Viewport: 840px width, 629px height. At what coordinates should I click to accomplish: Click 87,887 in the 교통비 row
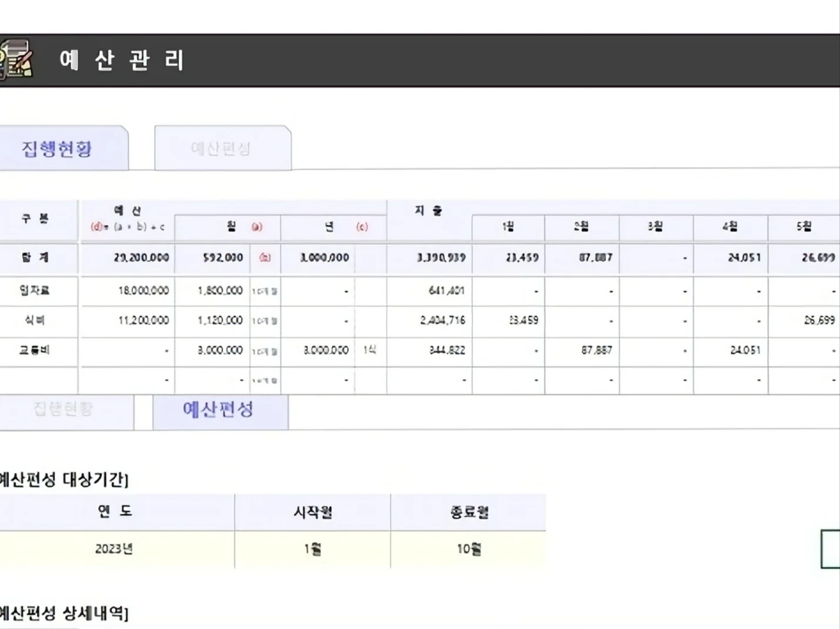click(x=582, y=351)
